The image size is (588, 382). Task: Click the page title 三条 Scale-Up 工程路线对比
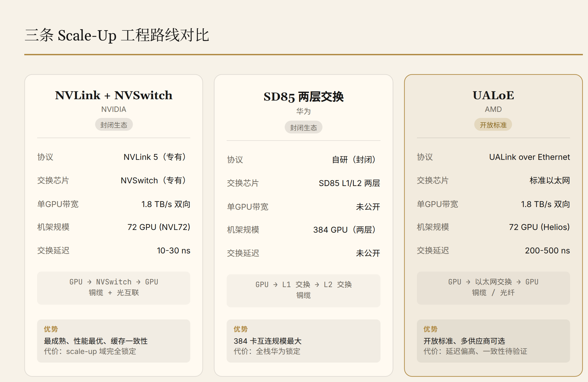[117, 35]
